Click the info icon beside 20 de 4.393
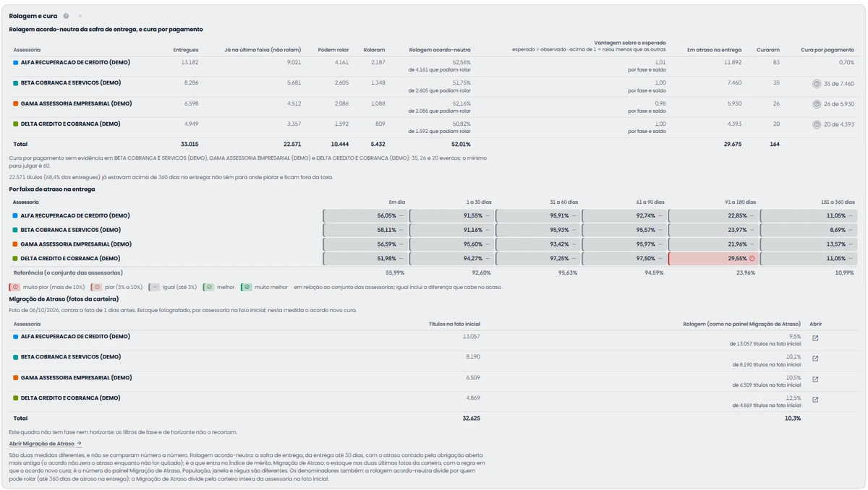The image size is (868, 490). coord(817,124)
